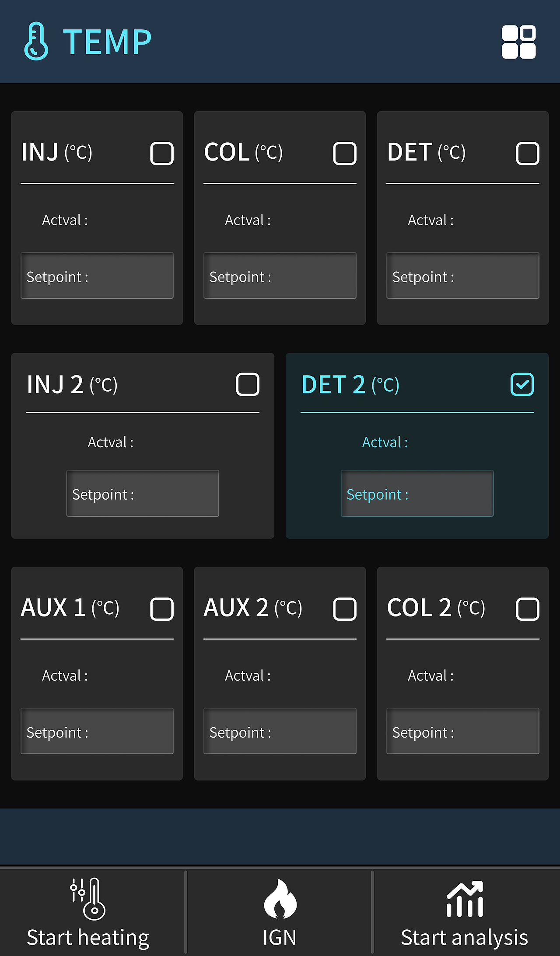Tap the Start heating thermometer icon

pos(88,898)
